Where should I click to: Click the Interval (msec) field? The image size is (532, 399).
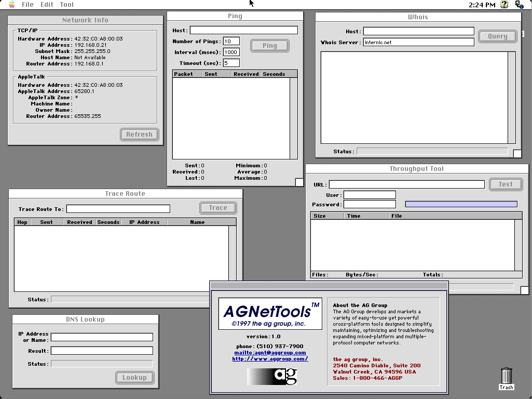231,52
